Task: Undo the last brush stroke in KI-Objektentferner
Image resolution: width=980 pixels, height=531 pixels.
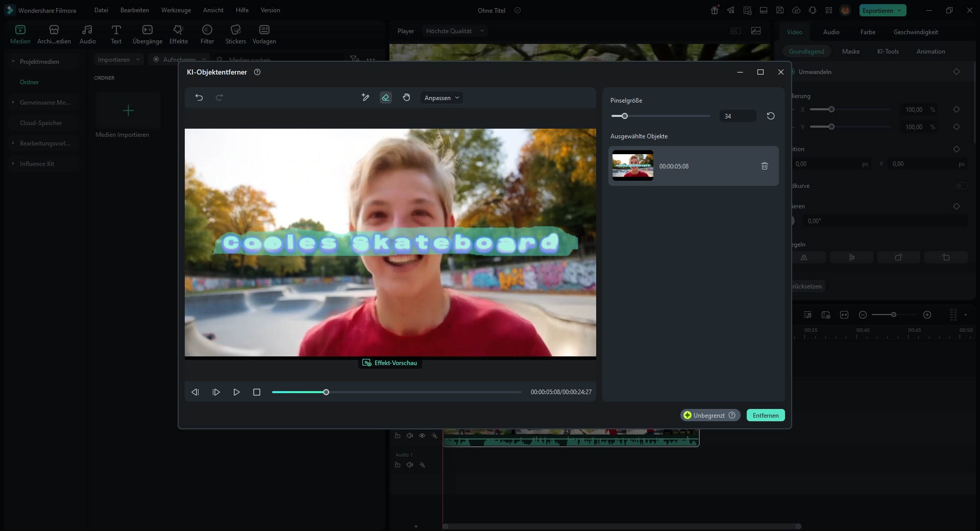Action: pyautogui.click(x=199, y=98)
